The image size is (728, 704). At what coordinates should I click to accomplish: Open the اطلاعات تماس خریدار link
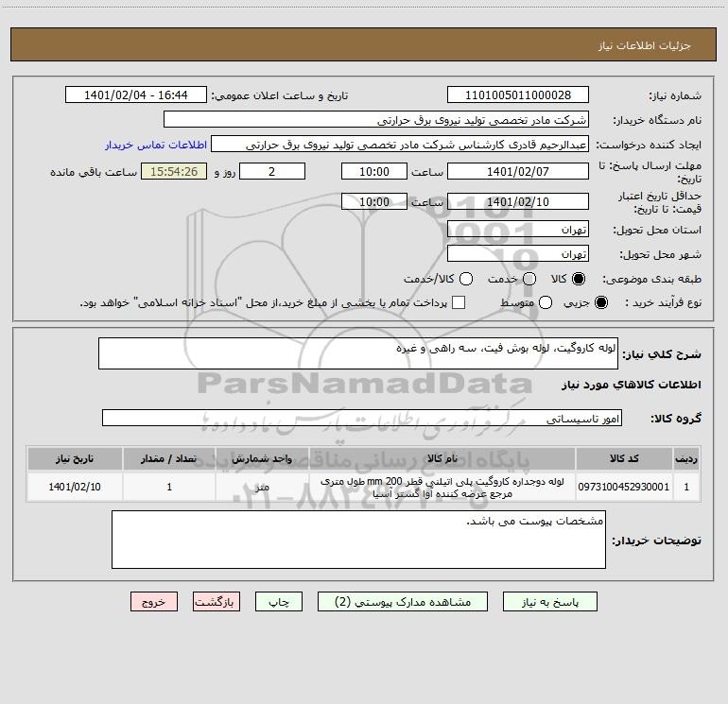point(156,145)
